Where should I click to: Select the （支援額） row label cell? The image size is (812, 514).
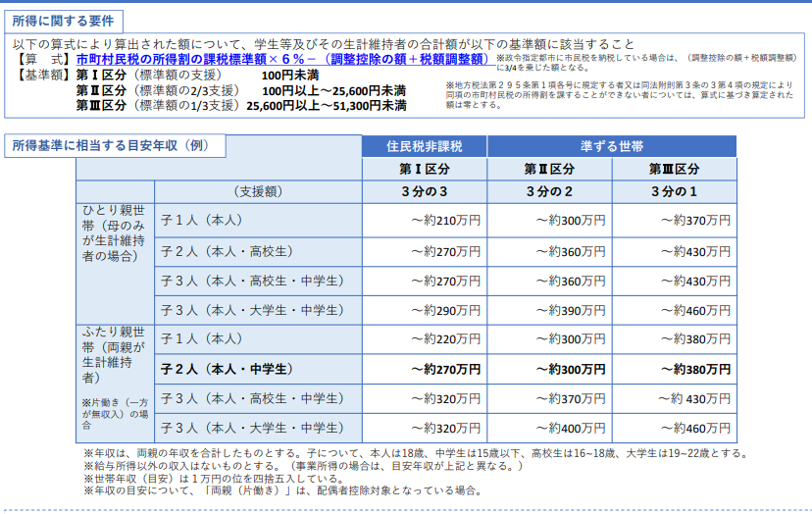258,191
